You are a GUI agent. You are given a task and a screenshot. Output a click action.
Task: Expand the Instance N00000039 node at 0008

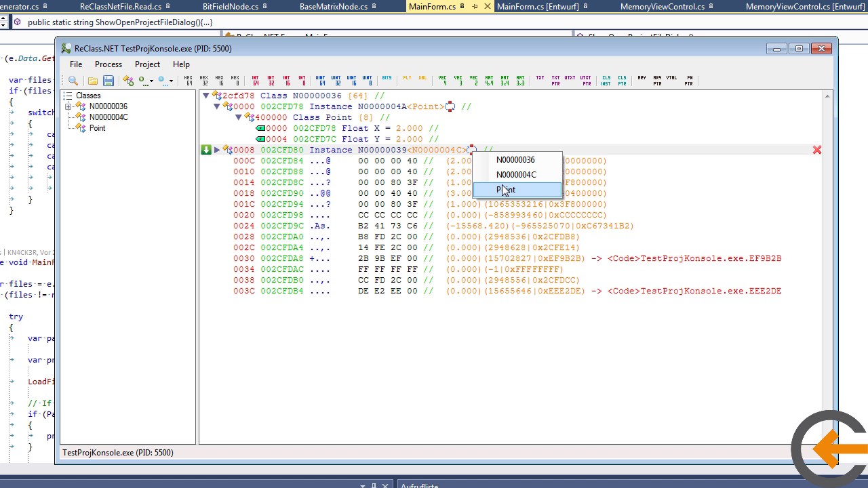217,150
